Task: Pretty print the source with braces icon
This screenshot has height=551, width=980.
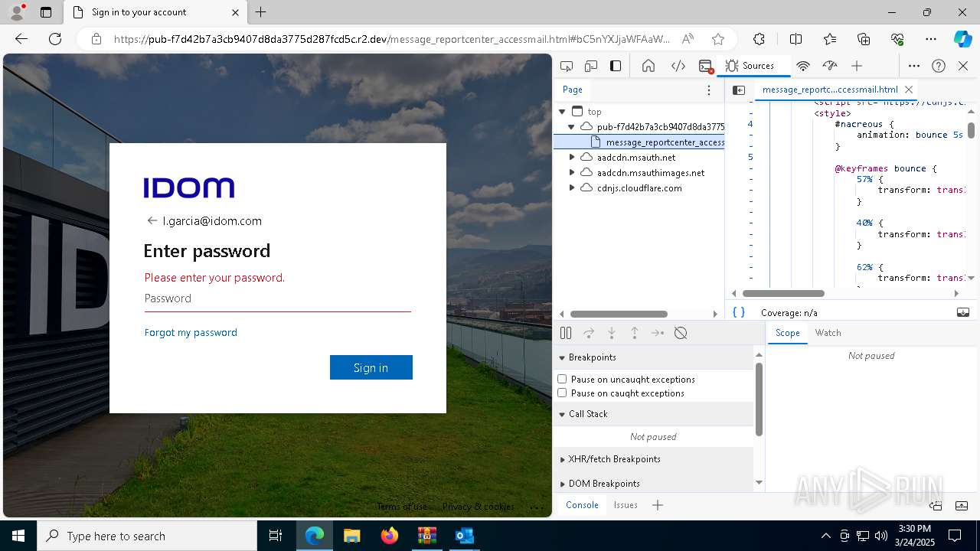Action: click(739, 312)
